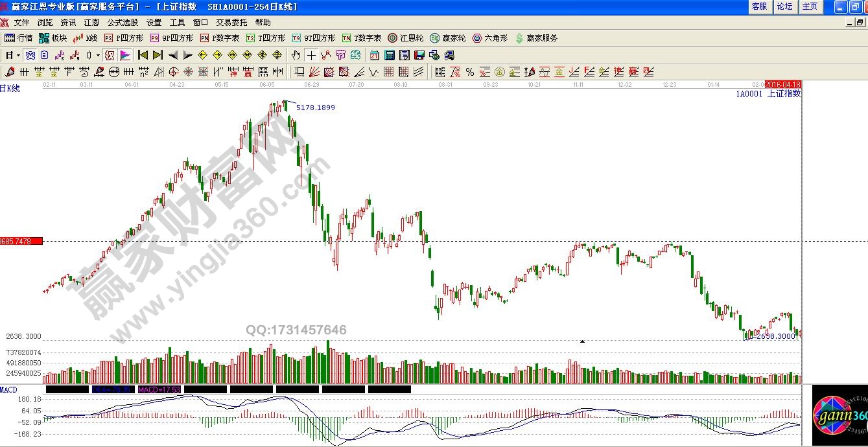This screenshot has height=447, width=868.
Task: Expand the candlestick type dropdown arrow
Action: coord(98,55)
